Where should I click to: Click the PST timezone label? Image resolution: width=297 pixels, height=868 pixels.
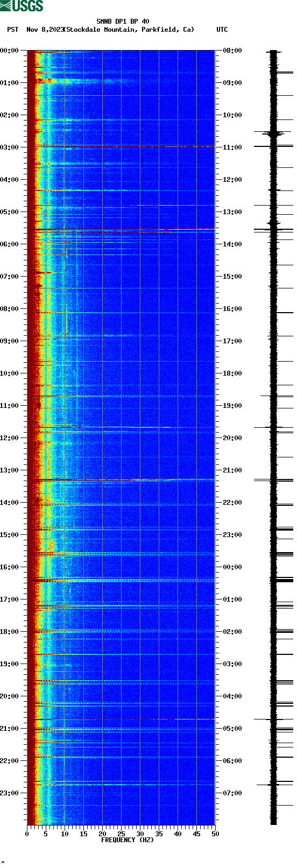[13, 30]
